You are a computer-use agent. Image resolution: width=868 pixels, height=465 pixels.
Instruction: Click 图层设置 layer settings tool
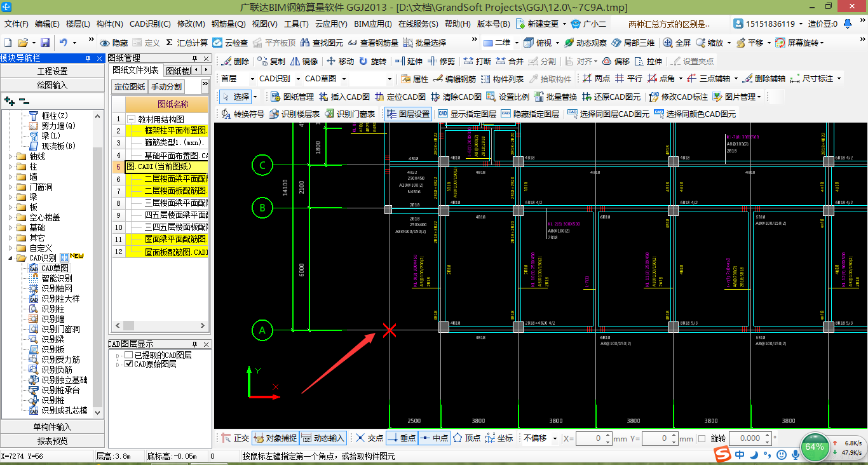[408, 114]
